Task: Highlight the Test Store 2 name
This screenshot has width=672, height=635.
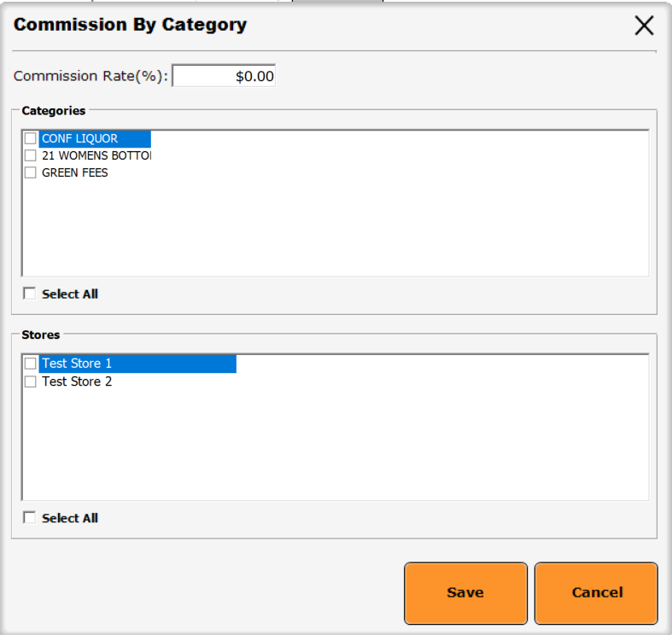Action: 77,382
